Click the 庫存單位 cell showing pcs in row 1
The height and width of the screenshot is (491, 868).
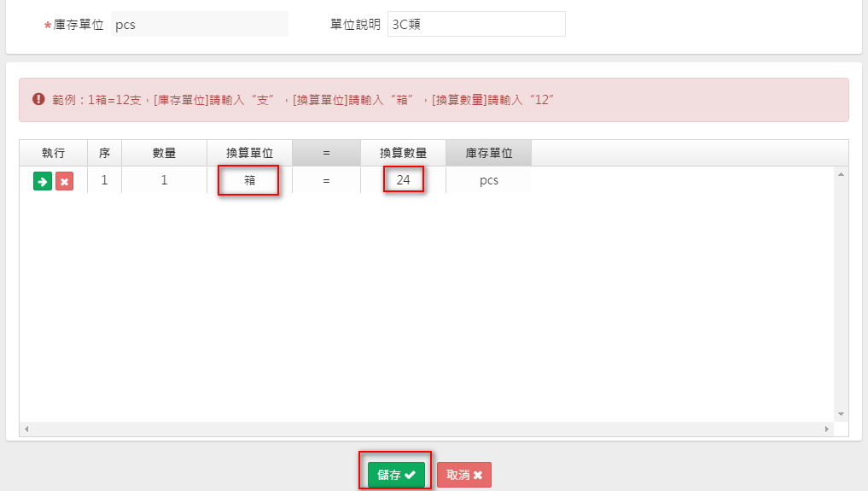coord(489,180)
